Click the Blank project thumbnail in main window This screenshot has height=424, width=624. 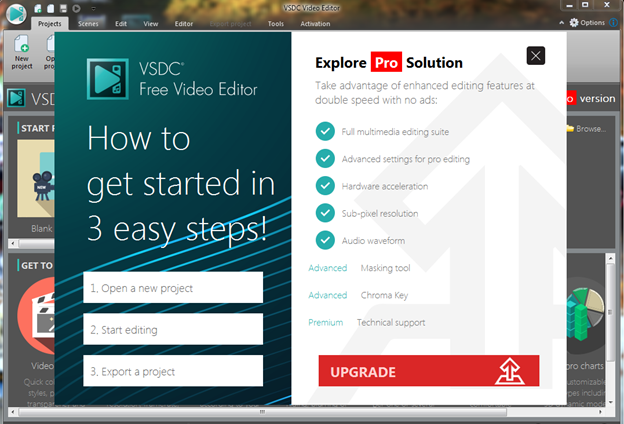pos(36,178)
